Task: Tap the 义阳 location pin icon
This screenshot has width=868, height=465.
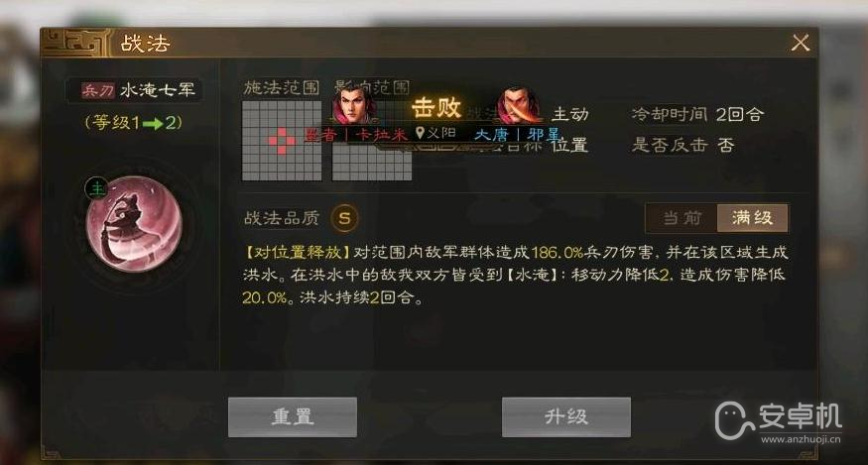Action: pyautogui.click(x=420, y=133)
